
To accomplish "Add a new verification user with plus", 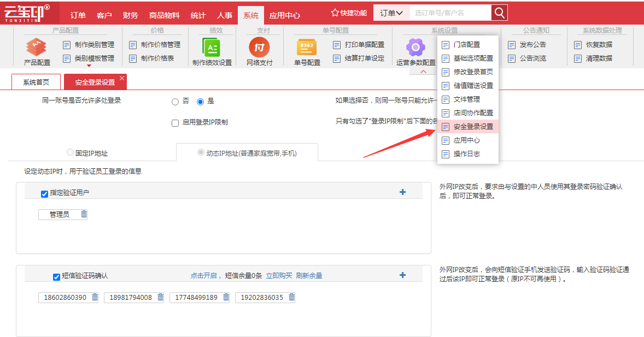I will tap(402, 192).
